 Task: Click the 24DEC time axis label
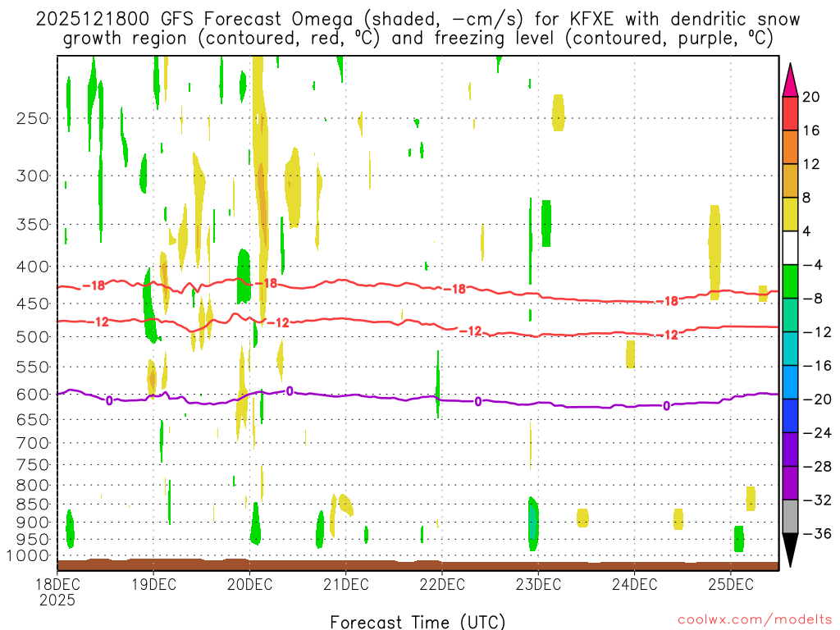pyautogui.click(x=635, y=584)
